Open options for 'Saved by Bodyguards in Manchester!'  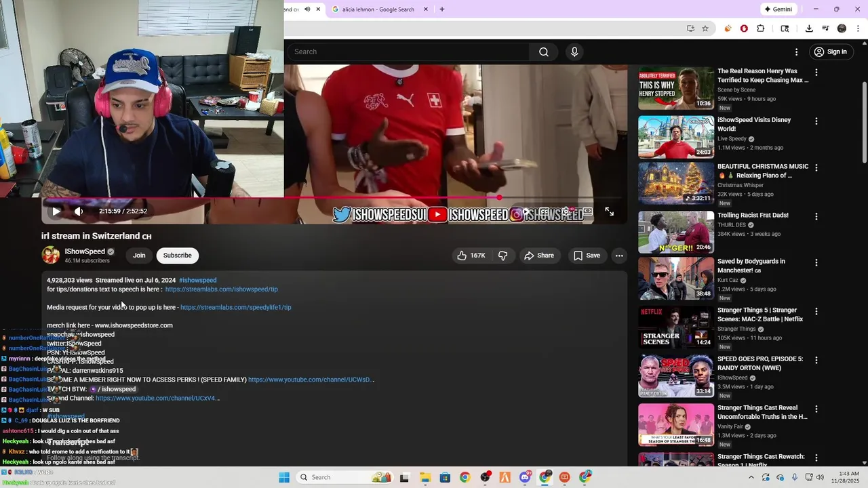pos(816,262)
